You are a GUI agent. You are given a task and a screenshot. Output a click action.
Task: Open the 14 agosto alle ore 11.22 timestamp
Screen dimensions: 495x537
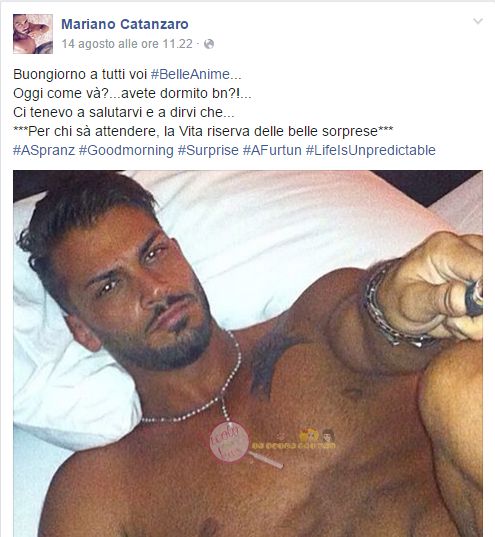click(127, 44)
